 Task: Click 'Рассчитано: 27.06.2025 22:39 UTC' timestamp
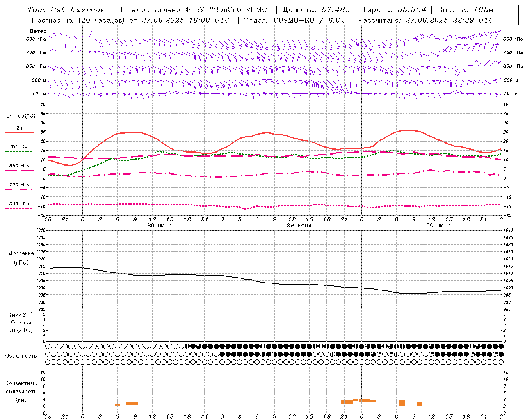(x=426, y=20)
